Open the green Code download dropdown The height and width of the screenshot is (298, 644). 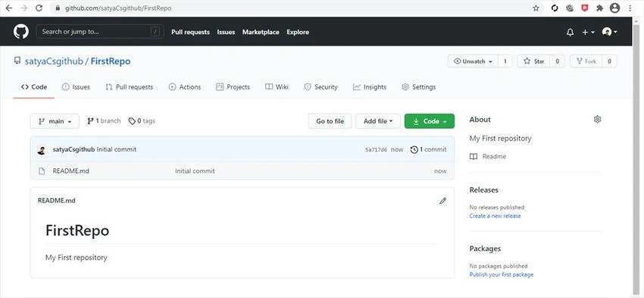429,121
